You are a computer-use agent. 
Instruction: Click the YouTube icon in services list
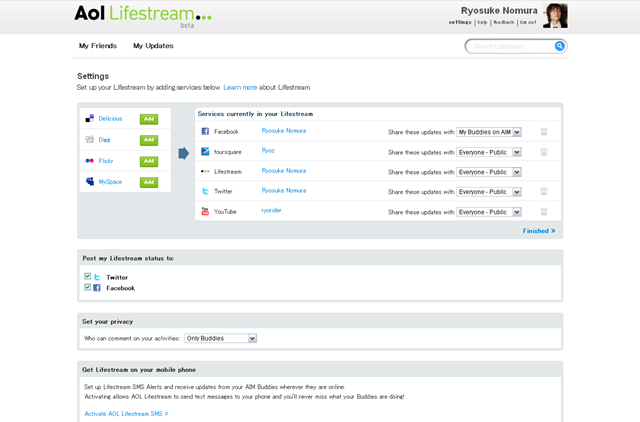(205, 211)
